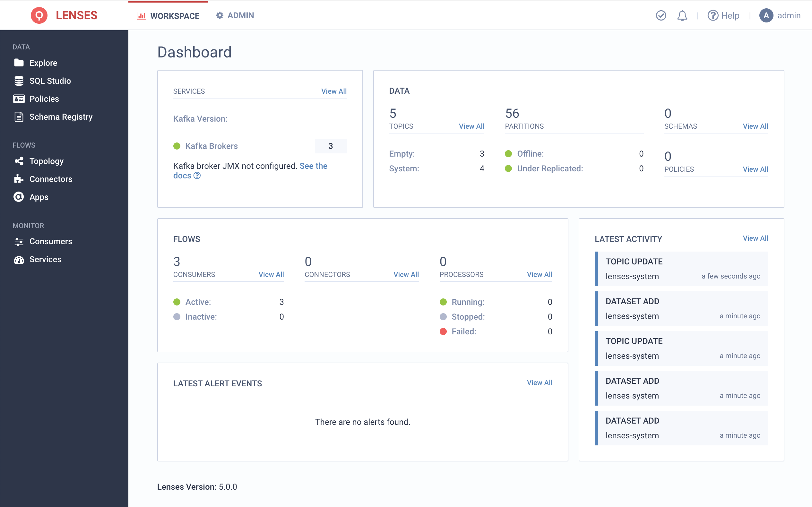Open SQL Studio from sidebar
Image resolution: width=812 pixels, height=507 pixels.
[50, 81]
